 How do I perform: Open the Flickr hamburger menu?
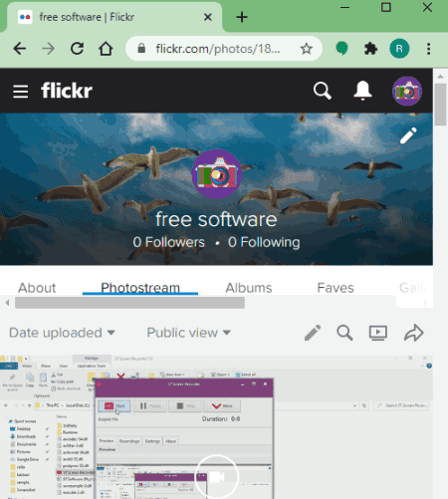21,91
